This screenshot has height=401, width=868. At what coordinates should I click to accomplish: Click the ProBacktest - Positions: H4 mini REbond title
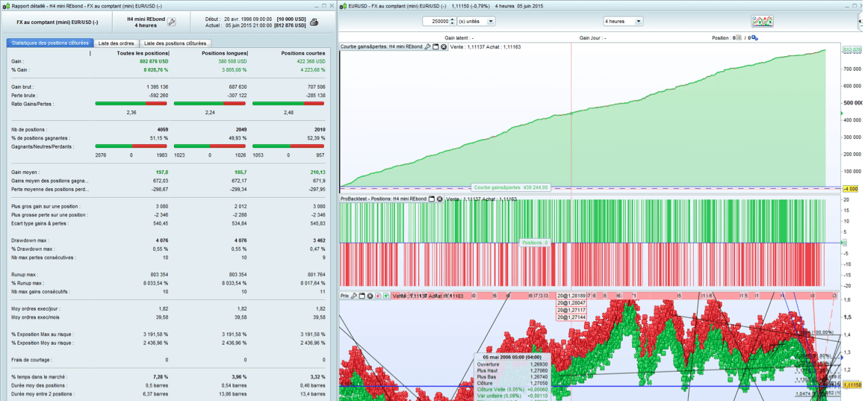click(384, 199)
